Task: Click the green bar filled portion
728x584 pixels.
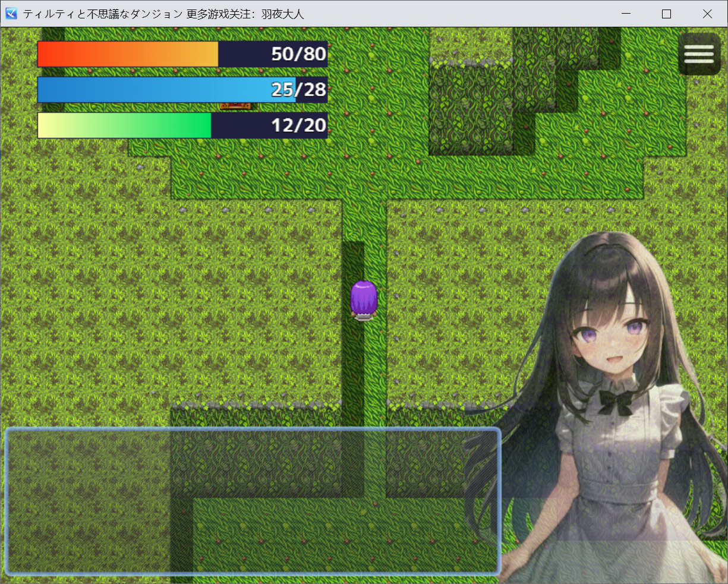Action: coord(124,125)
